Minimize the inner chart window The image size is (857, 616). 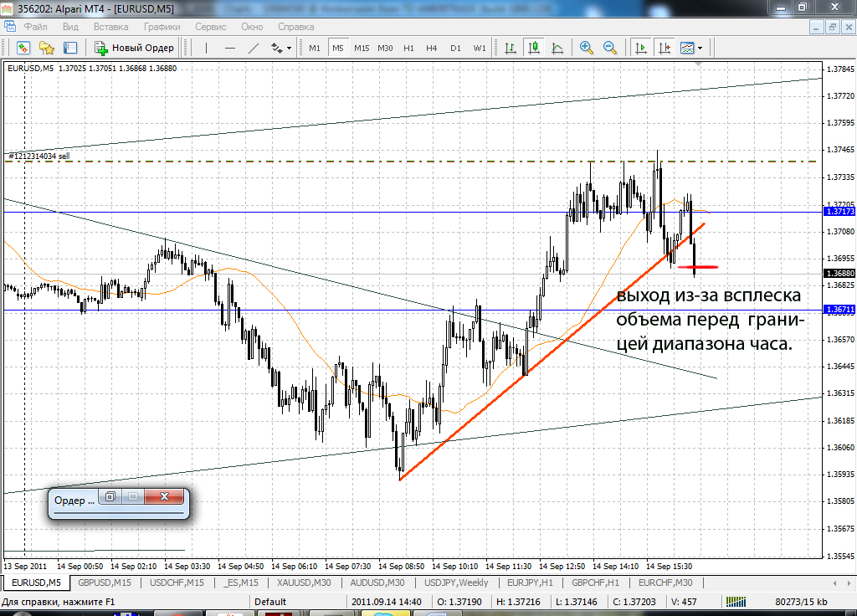tap(816, 27)
